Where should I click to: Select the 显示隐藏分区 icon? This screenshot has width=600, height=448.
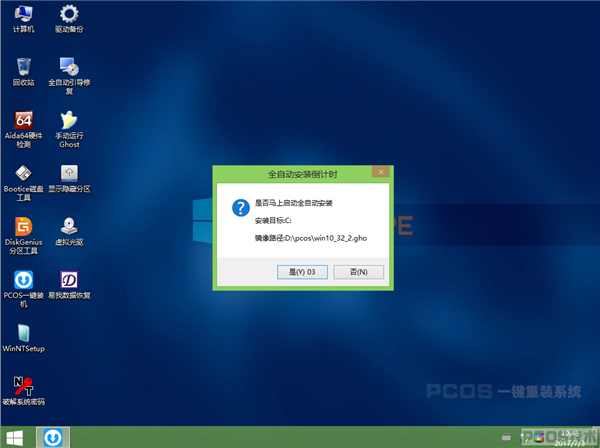69,178
